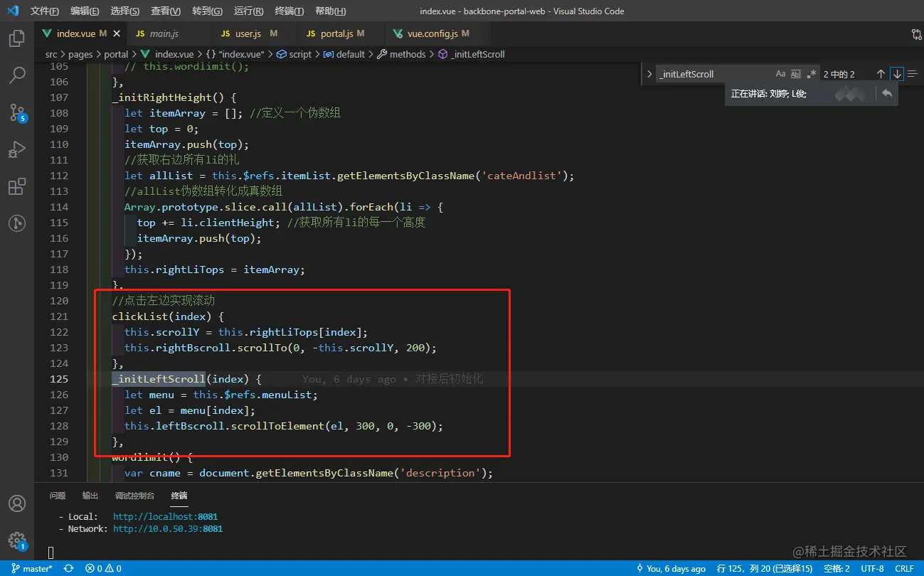The image size is (924, 576).
Task: Open the http://10.0.50.39:8081 network link
Action: pos(168,529)
